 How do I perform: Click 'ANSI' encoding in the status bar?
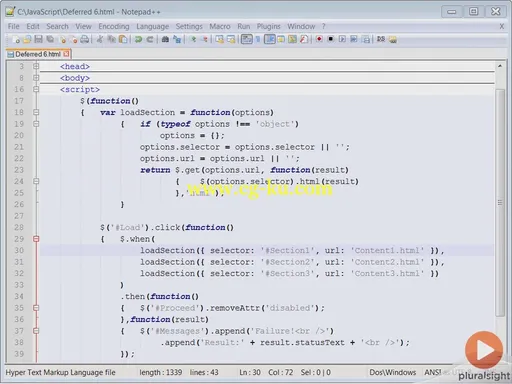(x=432, y=372)
